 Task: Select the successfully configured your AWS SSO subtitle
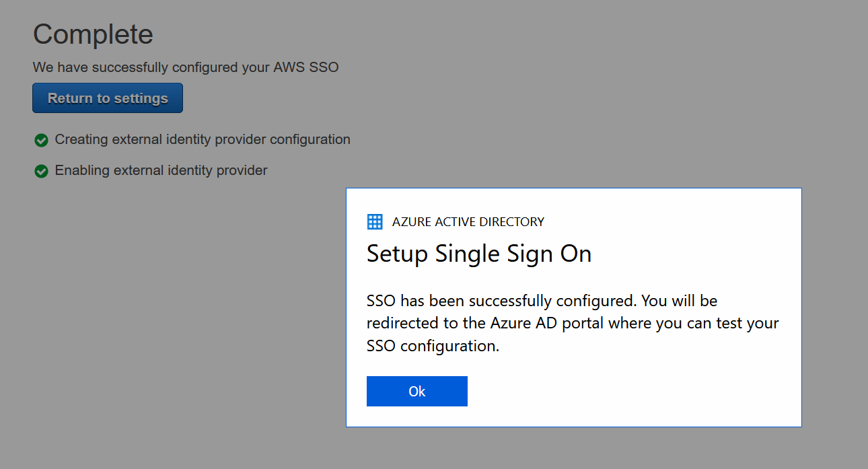[186, 67]
